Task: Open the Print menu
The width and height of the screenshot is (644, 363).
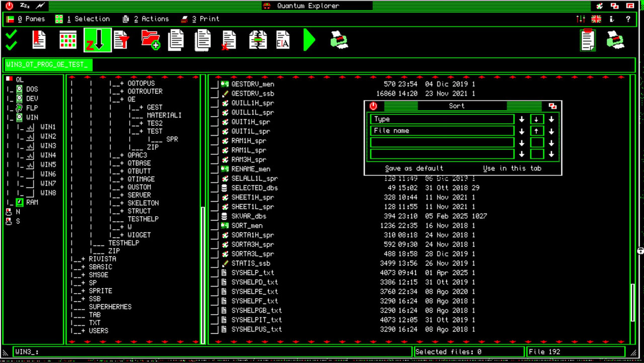Action: point(200,19)
